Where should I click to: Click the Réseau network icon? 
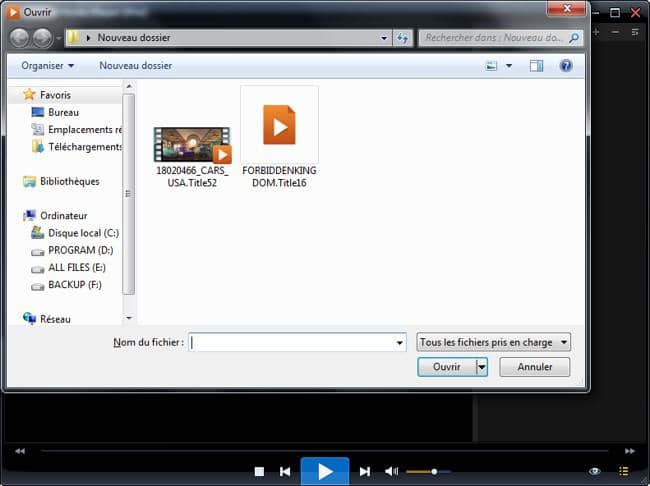click(x=29, y=318)
